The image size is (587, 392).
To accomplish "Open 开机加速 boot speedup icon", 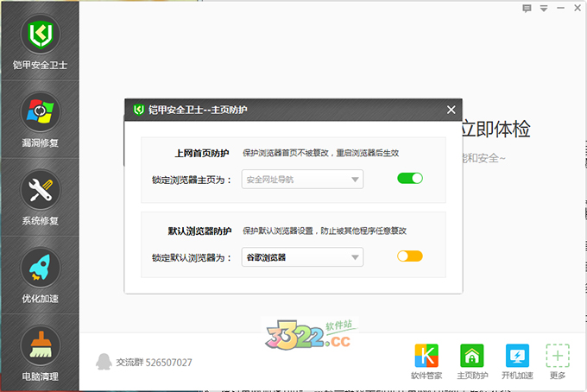I will pos(517,356).
